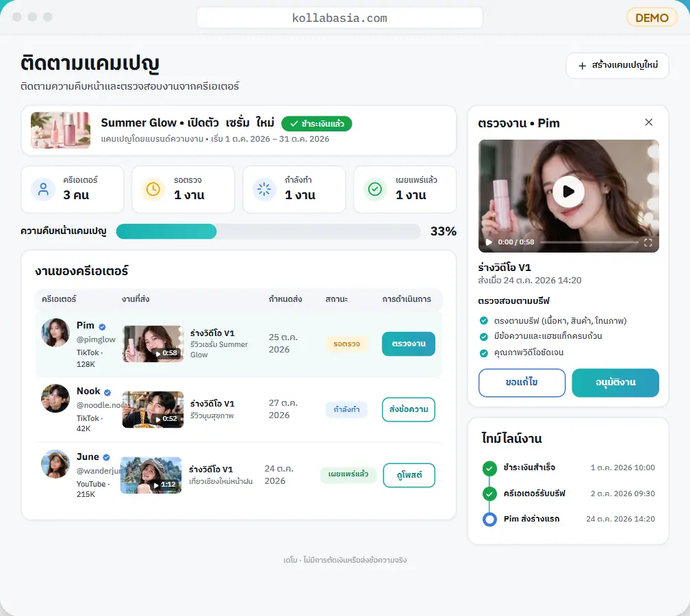Click ตรวจงาน button in Pim's row

point(409,344)
